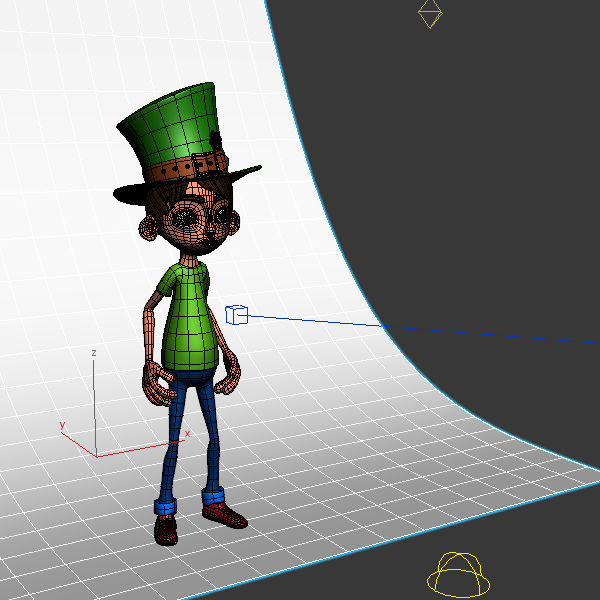Screen dimensions: 600x600
Task: Select the character's green top hat
Action: pos(180,134)
